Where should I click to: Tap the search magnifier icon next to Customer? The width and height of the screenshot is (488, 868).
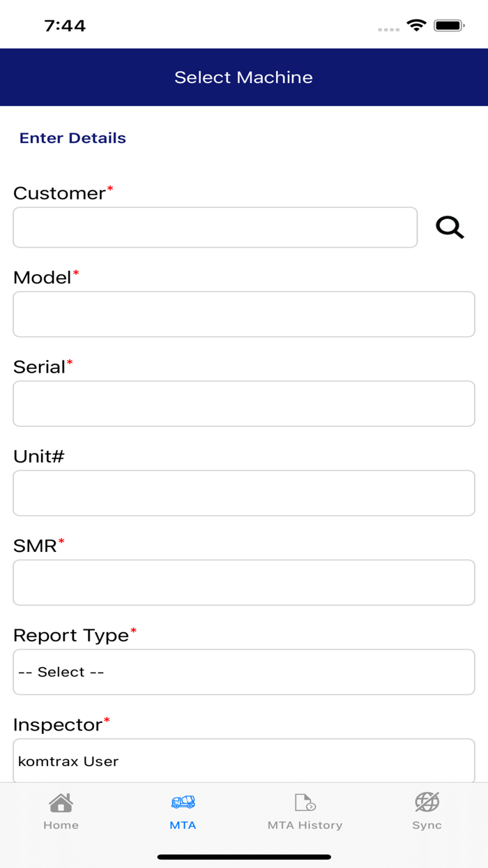click(x=450, y=227)
